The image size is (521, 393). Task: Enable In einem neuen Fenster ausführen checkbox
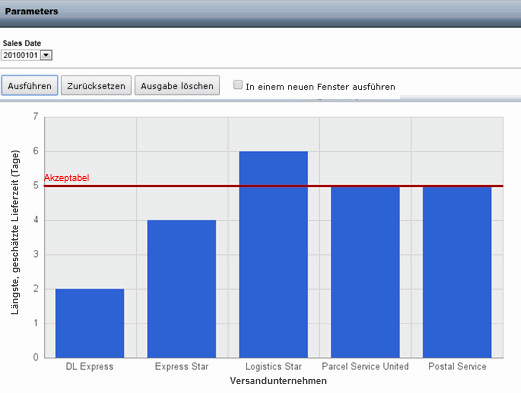click(238, 85)
